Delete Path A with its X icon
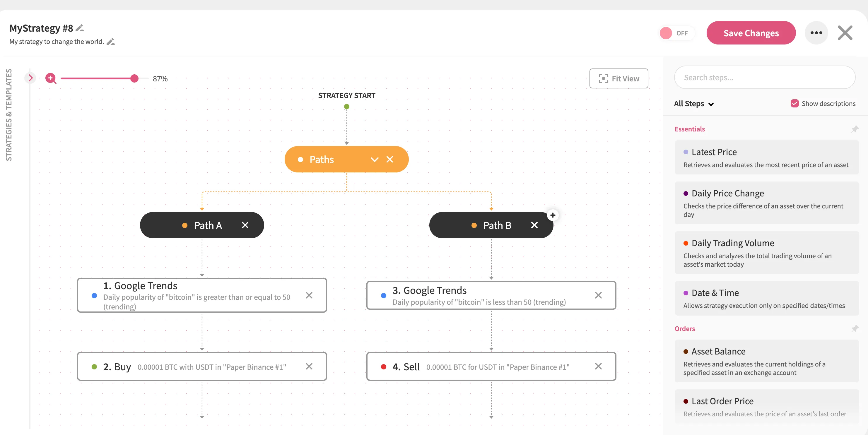868x435 pixels. (245, 225)
